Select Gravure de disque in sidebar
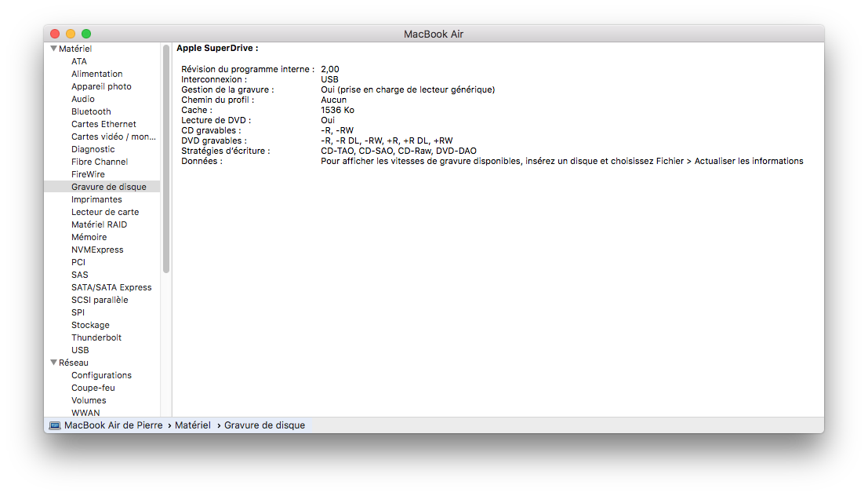The height and width of the screenshot is (496, 868). coord(103,187)
